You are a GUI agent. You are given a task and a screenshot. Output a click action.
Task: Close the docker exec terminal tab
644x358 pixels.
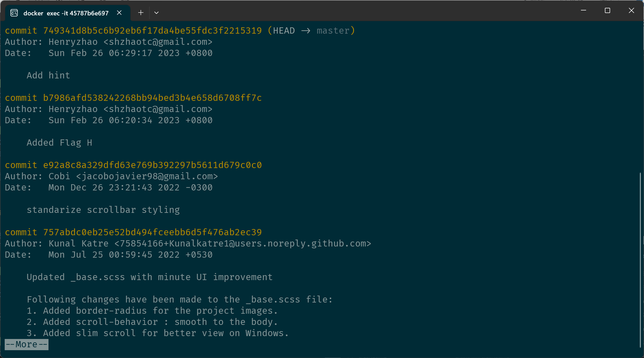(x=119, y=13)
